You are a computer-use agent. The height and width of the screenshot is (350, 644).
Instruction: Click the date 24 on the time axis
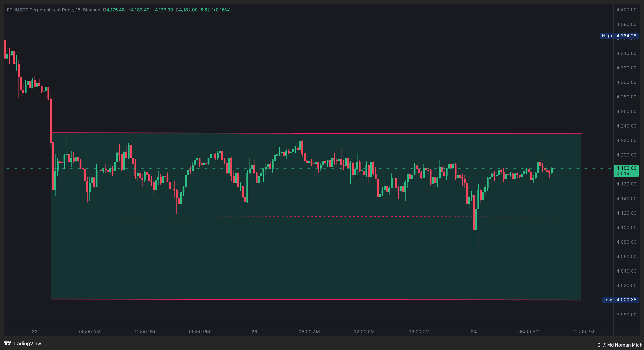[474, 332]
